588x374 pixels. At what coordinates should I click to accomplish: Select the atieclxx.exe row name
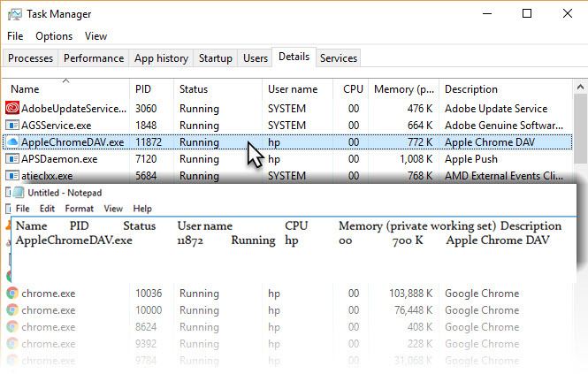pyautogui.click(x=47, y=176)
